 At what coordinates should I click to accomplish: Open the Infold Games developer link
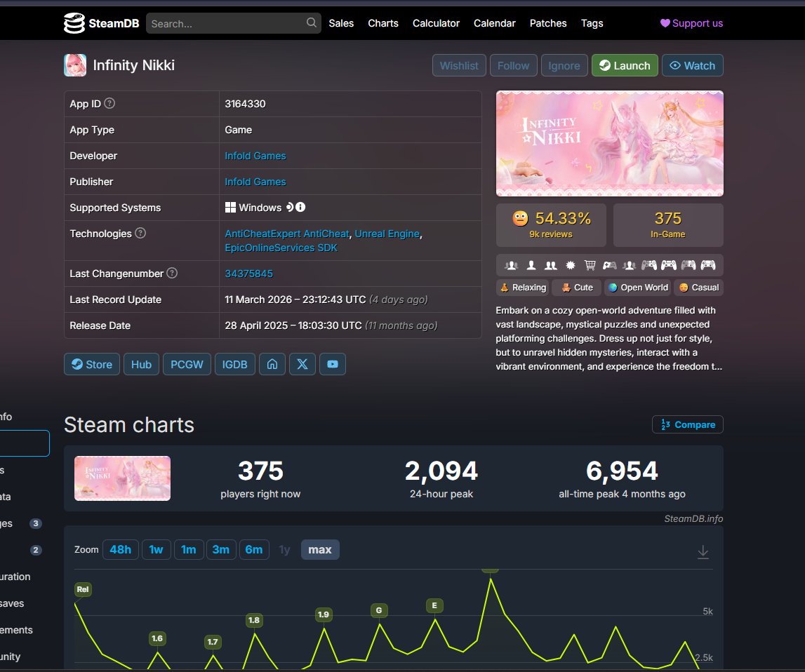[x=255, y=156]
